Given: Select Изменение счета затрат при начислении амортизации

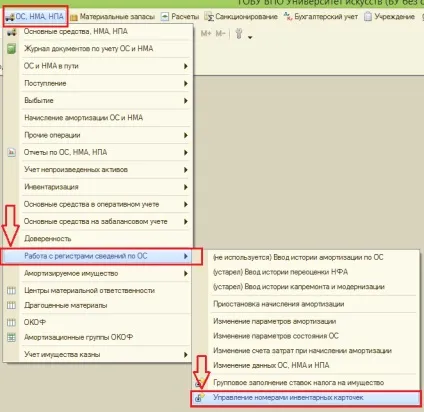Looking at the screenshot, I should point(302,351).
